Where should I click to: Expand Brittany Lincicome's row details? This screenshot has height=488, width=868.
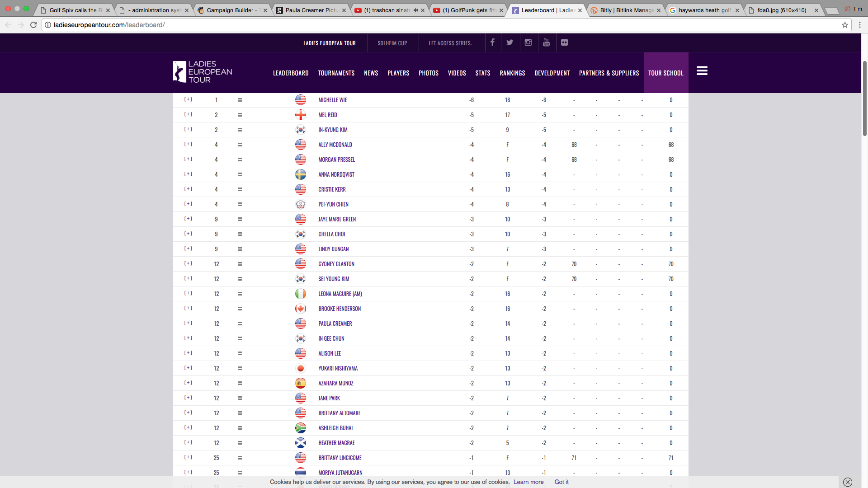click(188, 457)
